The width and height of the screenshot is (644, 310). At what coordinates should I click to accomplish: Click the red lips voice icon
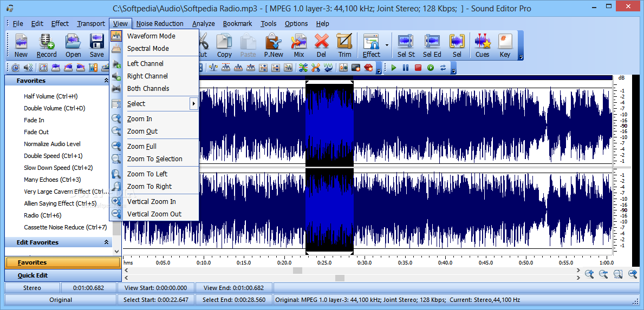point(368,68)
